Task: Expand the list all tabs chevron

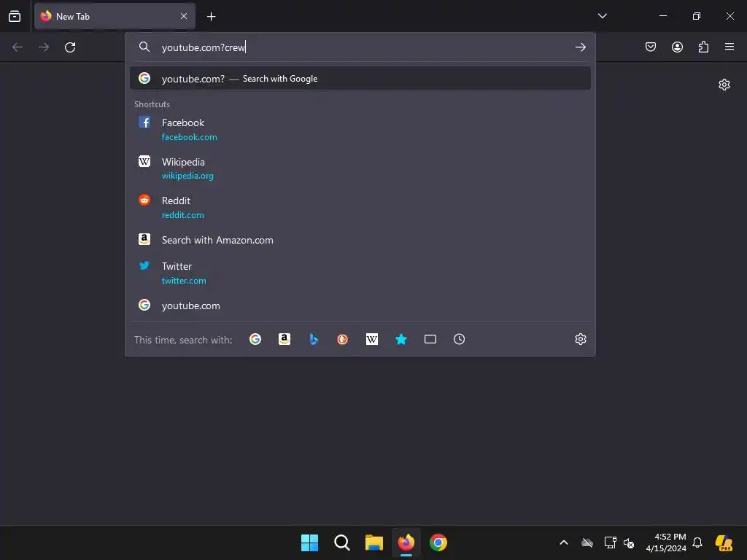Action: pos(602,16)
